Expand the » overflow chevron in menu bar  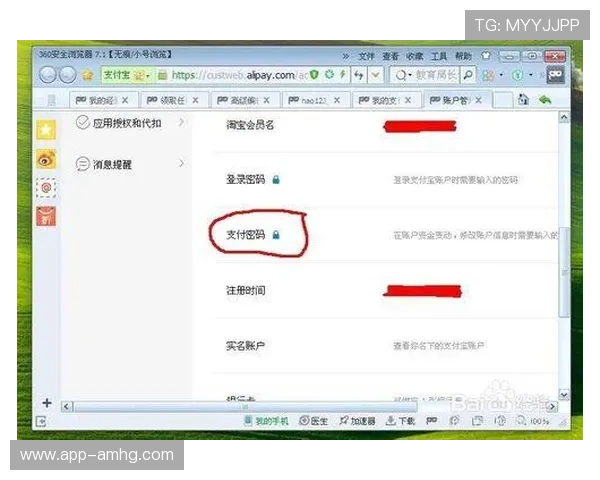point(346,57)
